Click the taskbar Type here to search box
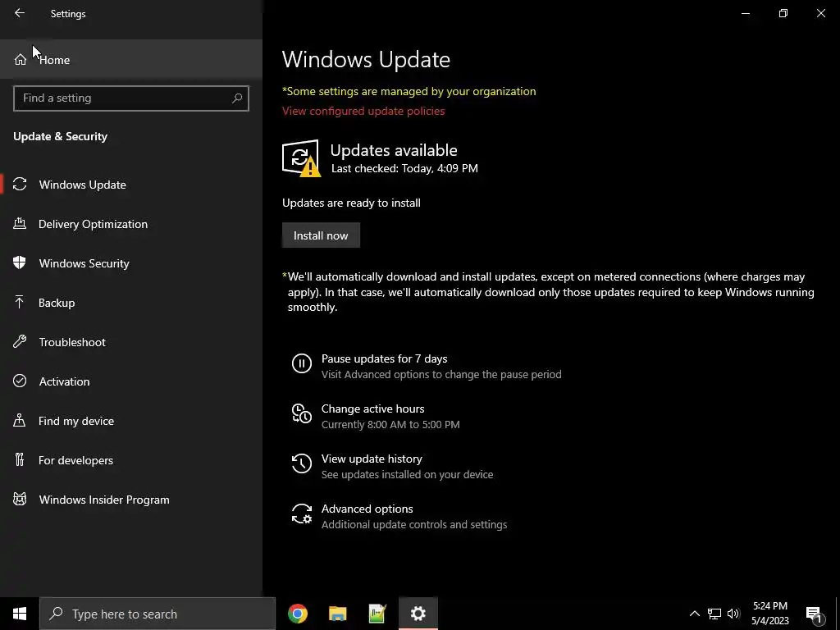 (x=157, y=614)
